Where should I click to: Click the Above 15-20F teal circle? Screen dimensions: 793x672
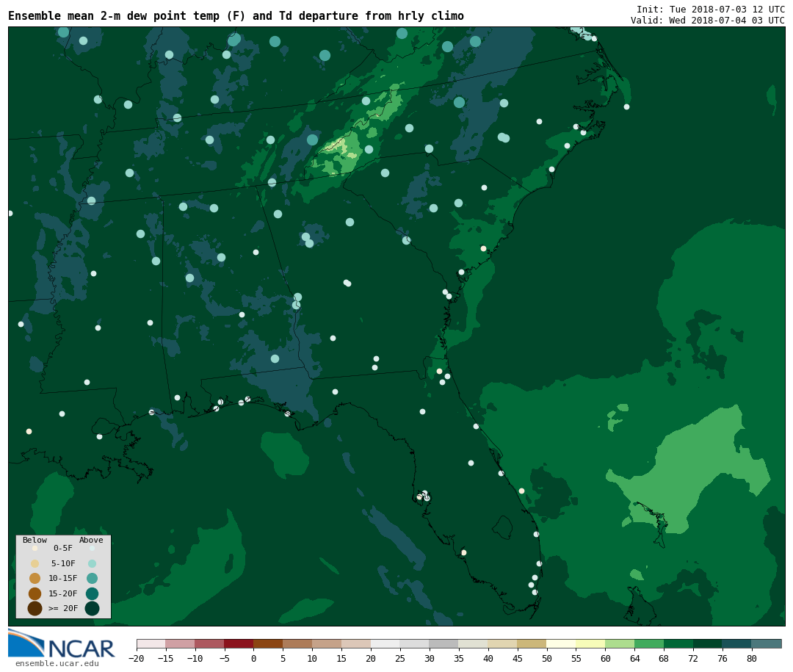click(92, 593)
